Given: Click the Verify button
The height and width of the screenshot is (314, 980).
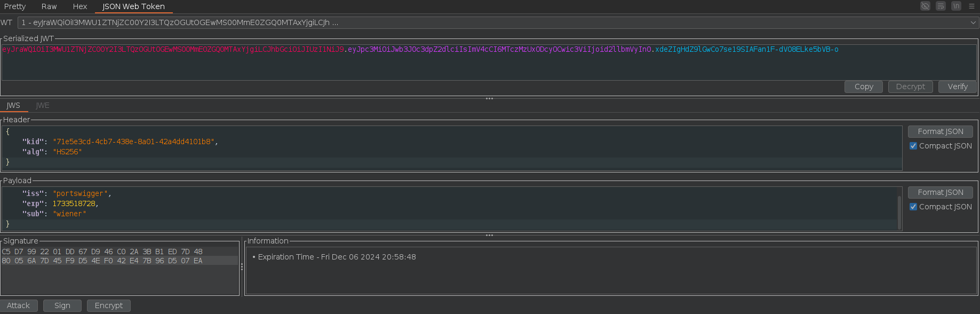Looking at the screenshot, I should coord(957,87).
